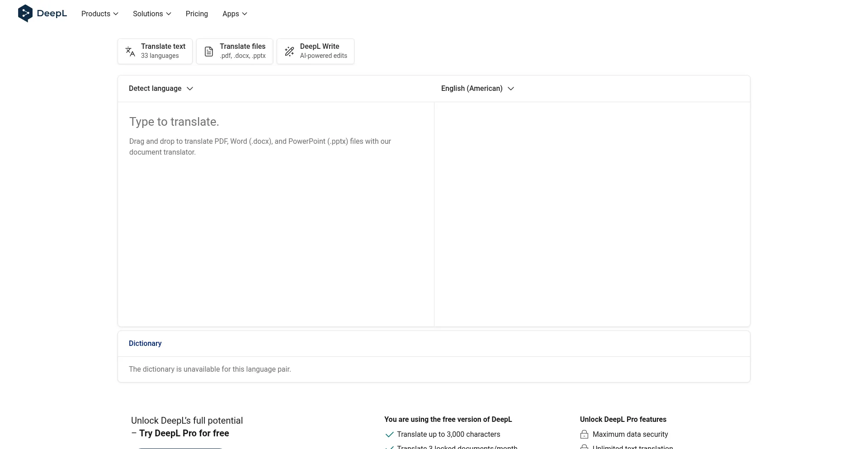Click the 'Unlock DeepL Pro features' heading
Viewport: 868px width, 449px height.
(x=623, y=420)
